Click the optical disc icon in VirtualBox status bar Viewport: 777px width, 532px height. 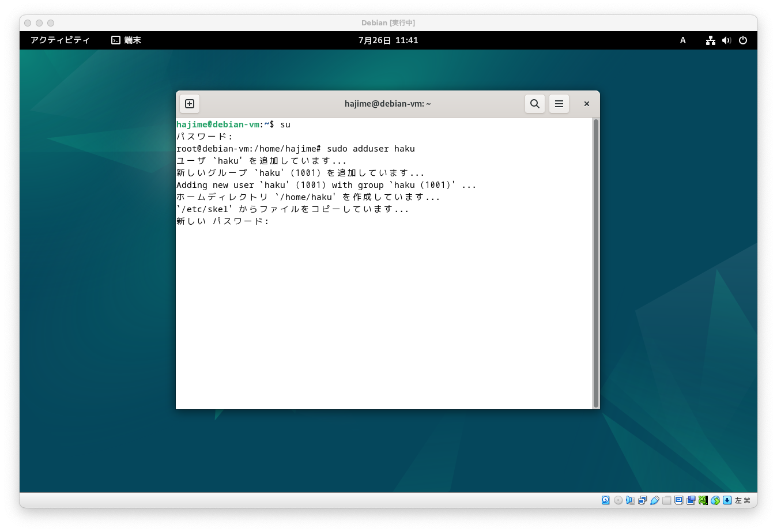point(618,500)
